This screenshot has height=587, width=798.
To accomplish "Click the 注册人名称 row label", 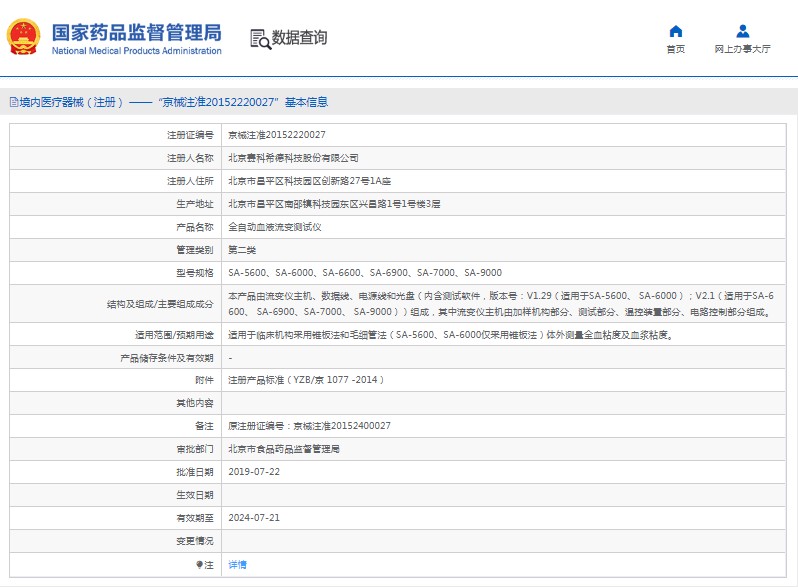I will (x=190, y=158).
